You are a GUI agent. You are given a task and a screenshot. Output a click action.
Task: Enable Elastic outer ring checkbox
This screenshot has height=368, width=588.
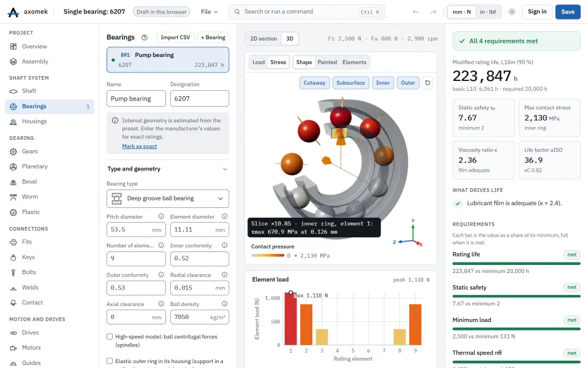click(x=110, y=361)
